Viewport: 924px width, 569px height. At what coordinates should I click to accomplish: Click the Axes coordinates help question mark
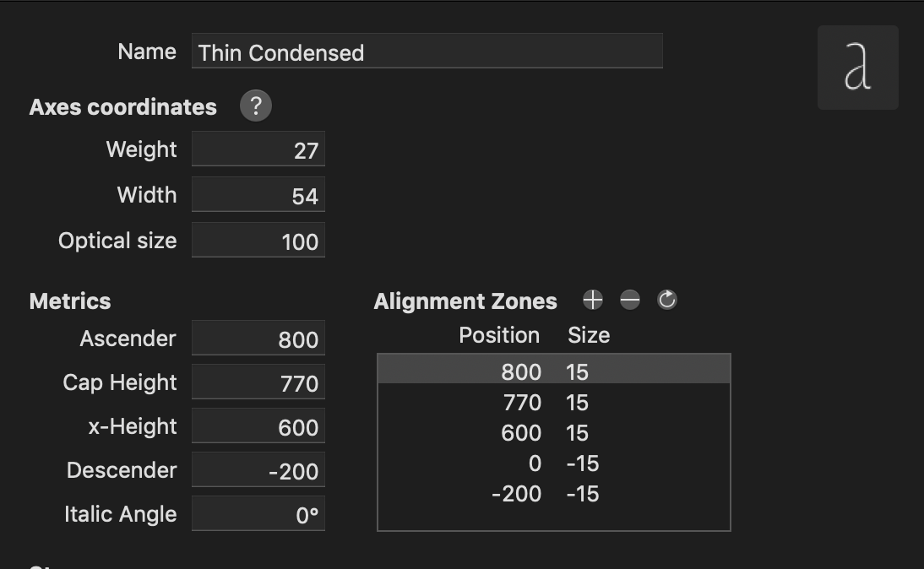[256, 106]
